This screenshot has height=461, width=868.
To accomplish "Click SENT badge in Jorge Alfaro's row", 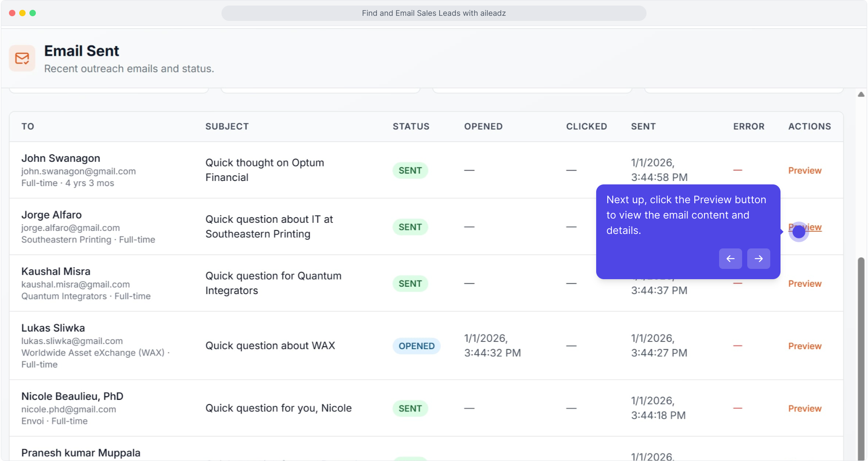I will (x=410, y=227).
